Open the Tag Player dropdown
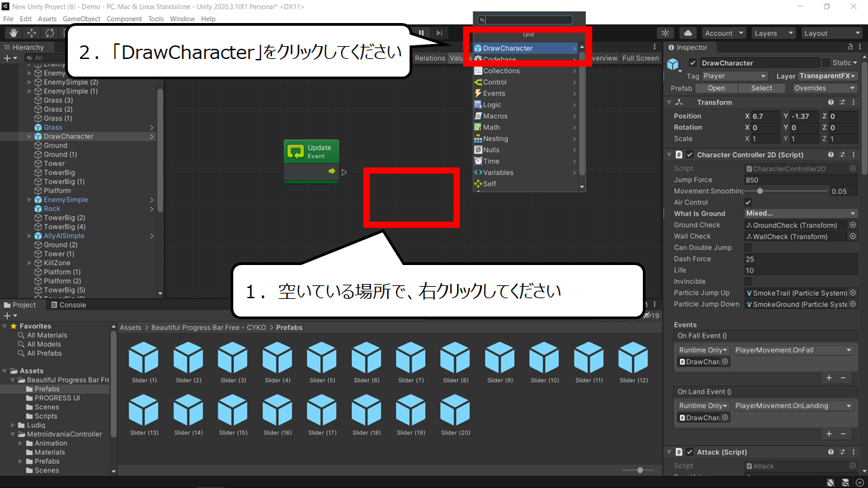 pos(735,76)
